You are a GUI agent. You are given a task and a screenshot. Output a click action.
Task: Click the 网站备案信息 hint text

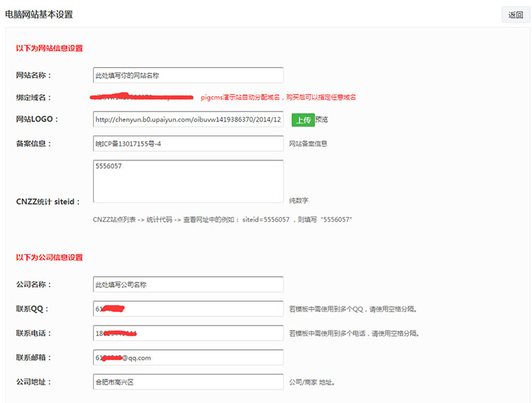coord(308,144)
